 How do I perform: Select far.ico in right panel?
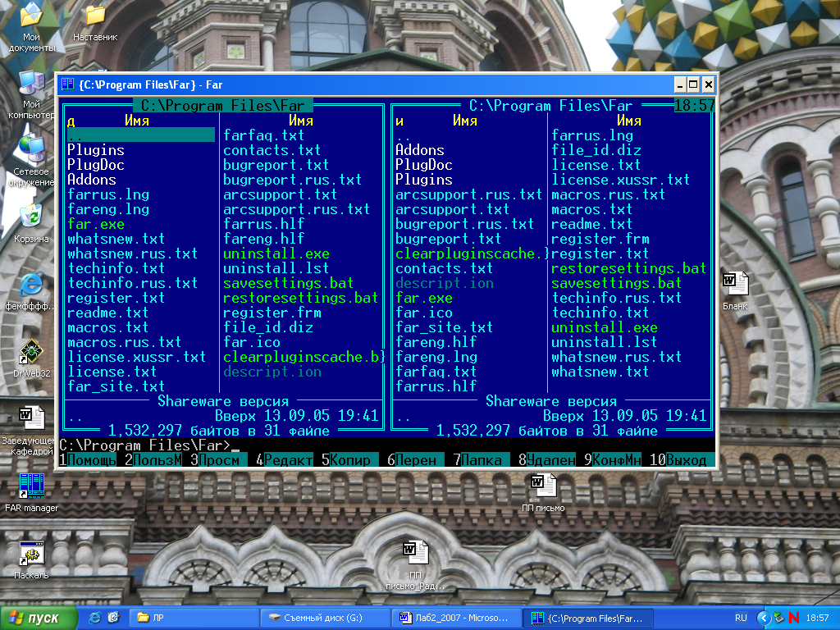pos(424,313)
